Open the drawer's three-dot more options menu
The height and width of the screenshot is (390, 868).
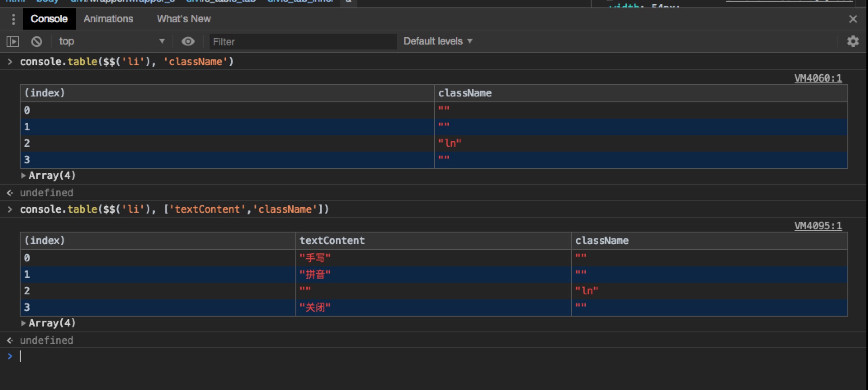14,19
